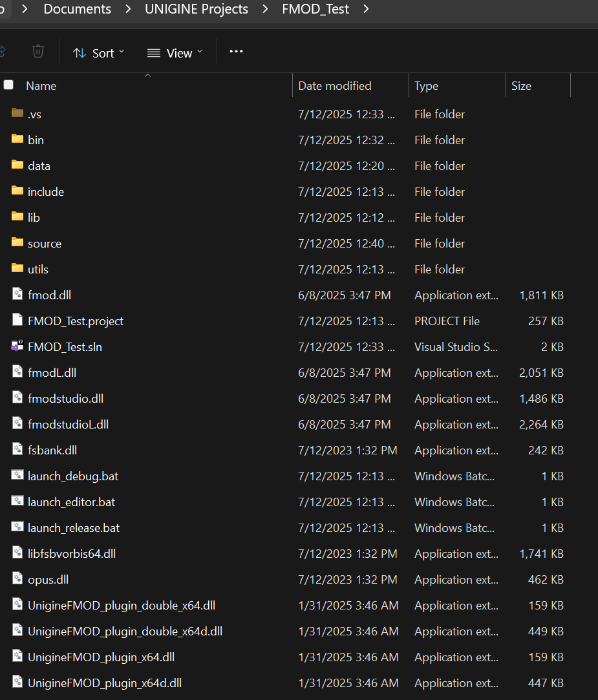Viewport: 598px width, 700px height.
Task: Click the source folder icon
Action: click(17, 243)
